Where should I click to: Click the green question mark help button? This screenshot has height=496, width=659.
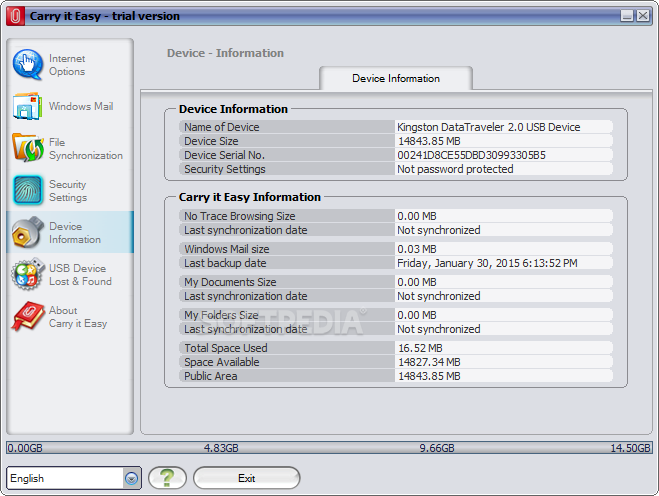click(x=167, y=478)
